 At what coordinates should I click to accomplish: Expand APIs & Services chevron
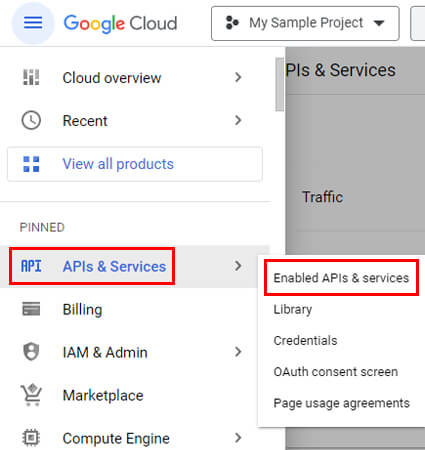click(x=238, y=266)
